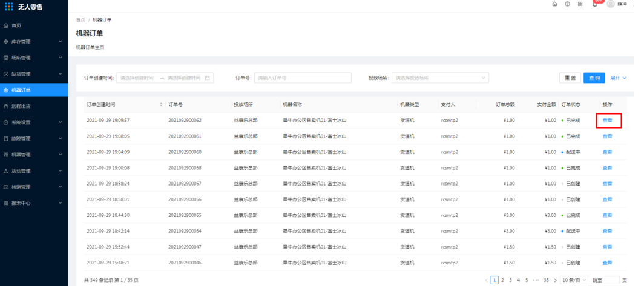Image resolution: width=644 pixels, height=291 pixels.
Task: Expand the 缺货管理 submenu chevron
Action: tap(61, 74)
